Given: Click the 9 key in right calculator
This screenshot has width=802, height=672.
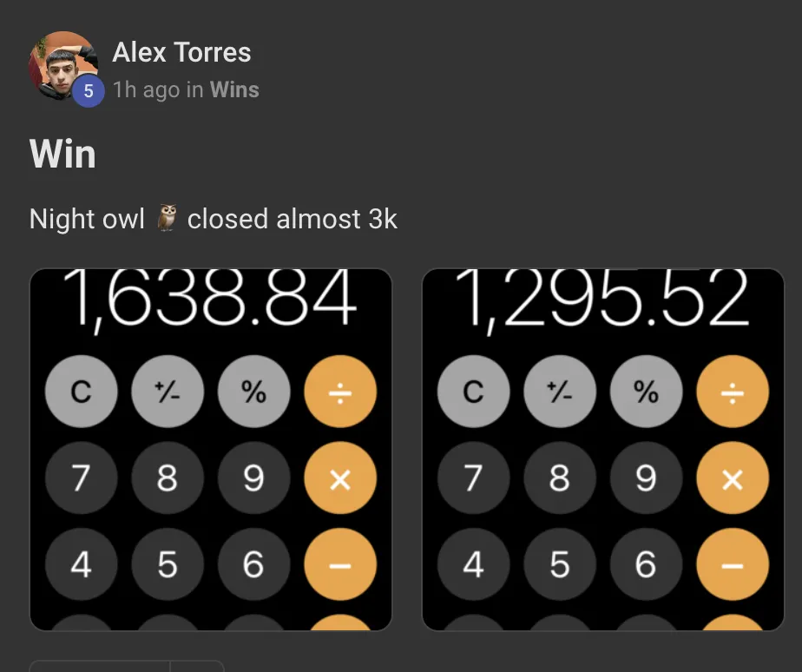Looking at the screenshot, I should [646, 478].
